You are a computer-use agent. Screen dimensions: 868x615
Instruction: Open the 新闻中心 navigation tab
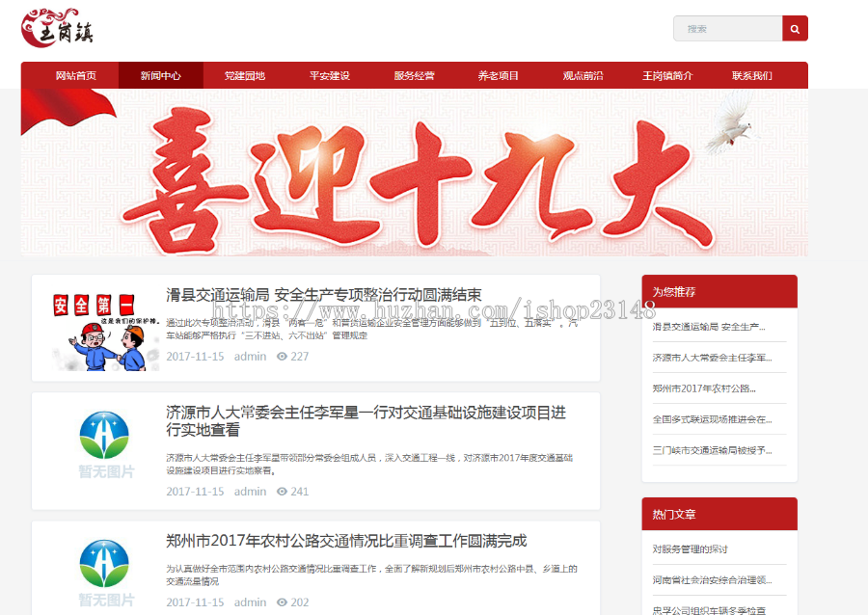tap(160, 76)
